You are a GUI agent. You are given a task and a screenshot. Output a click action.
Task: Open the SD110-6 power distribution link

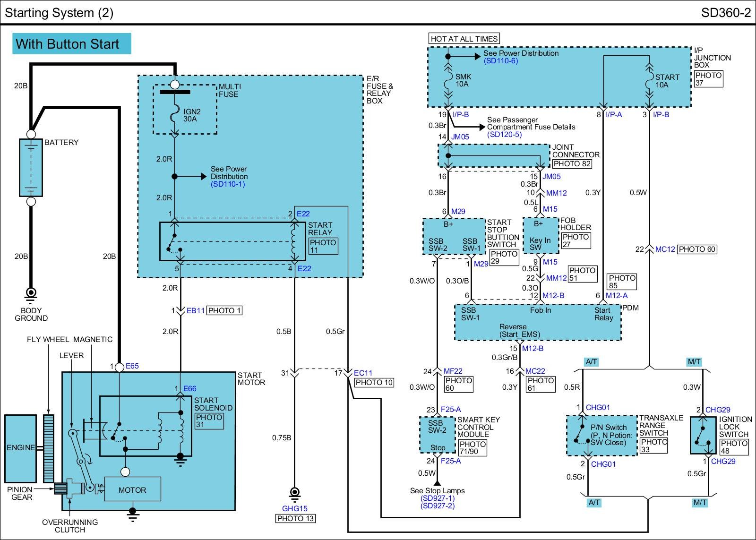pos(500,61)
